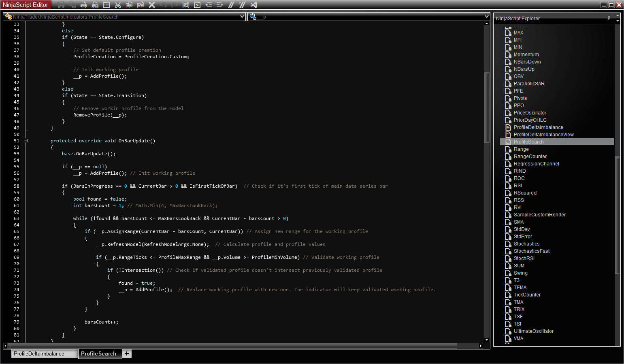624x364 pixels.
Task: Click the RSI indicator file icon
Action: point(508,186)
